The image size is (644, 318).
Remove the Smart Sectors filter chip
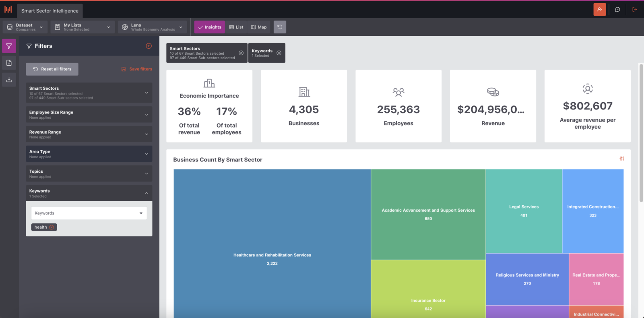(241, 53)
